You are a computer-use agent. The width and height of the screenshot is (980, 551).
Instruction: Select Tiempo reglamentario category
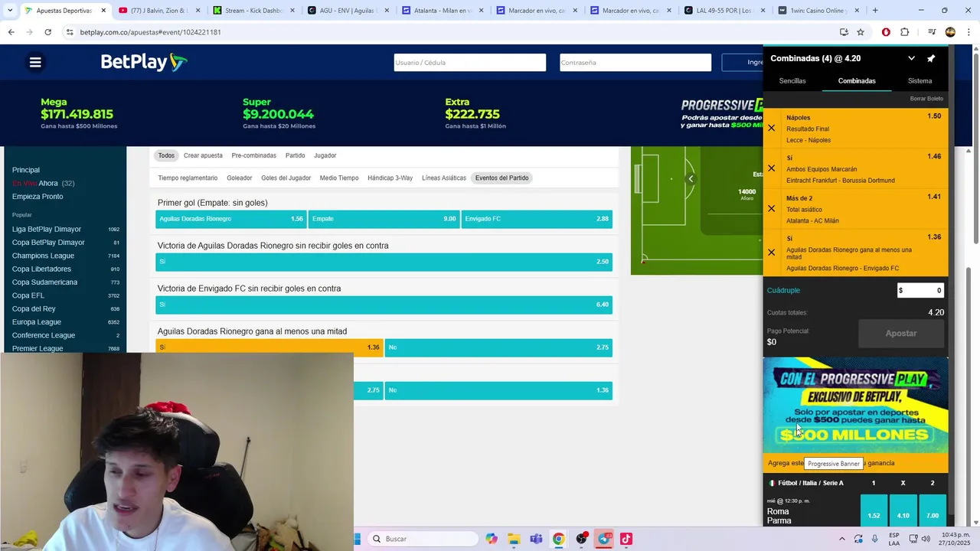pos(188,178)
